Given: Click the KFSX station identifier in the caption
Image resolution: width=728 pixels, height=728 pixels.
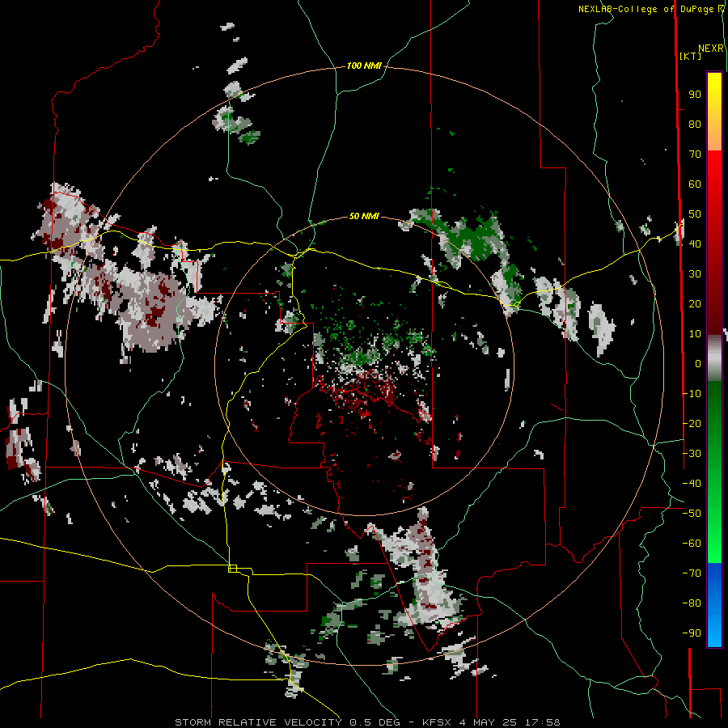Looking at the screenshot, I should pos(437,722).
